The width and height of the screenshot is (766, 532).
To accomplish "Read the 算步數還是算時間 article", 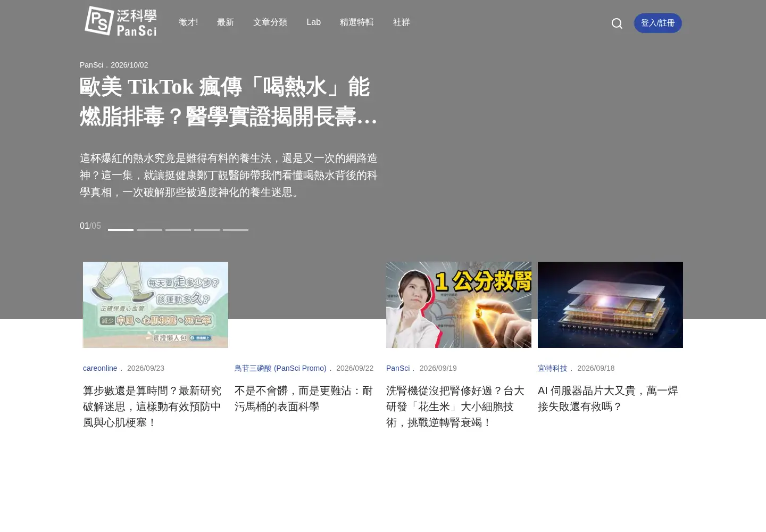I will tap(153, 406).
